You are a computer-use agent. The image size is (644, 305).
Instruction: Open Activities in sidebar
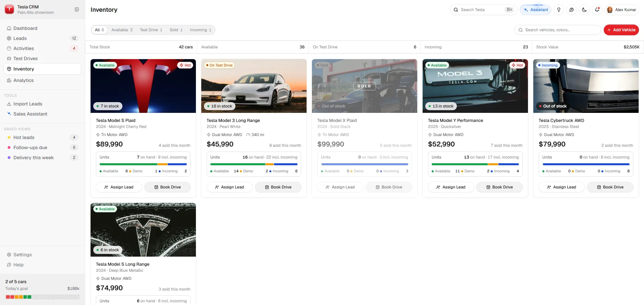(42, 48)
